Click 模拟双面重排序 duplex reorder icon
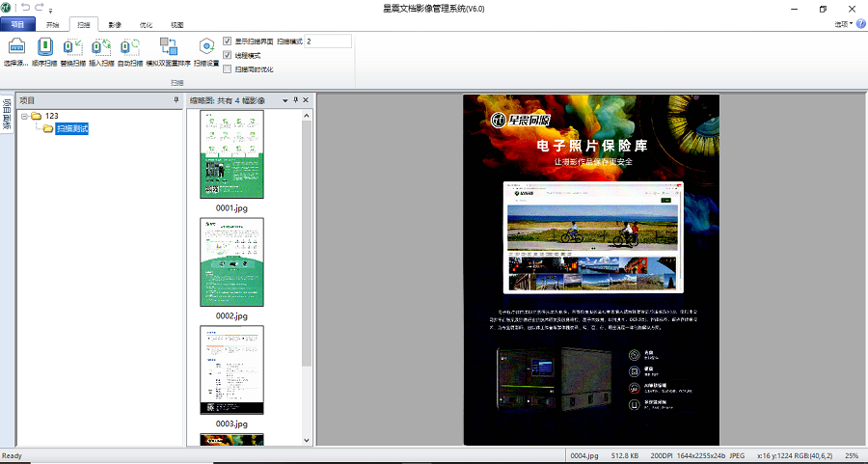 coord(168,47)
